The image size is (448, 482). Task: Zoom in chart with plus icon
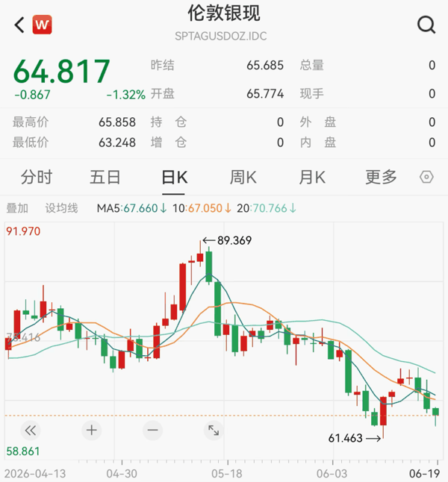point(91,431)
